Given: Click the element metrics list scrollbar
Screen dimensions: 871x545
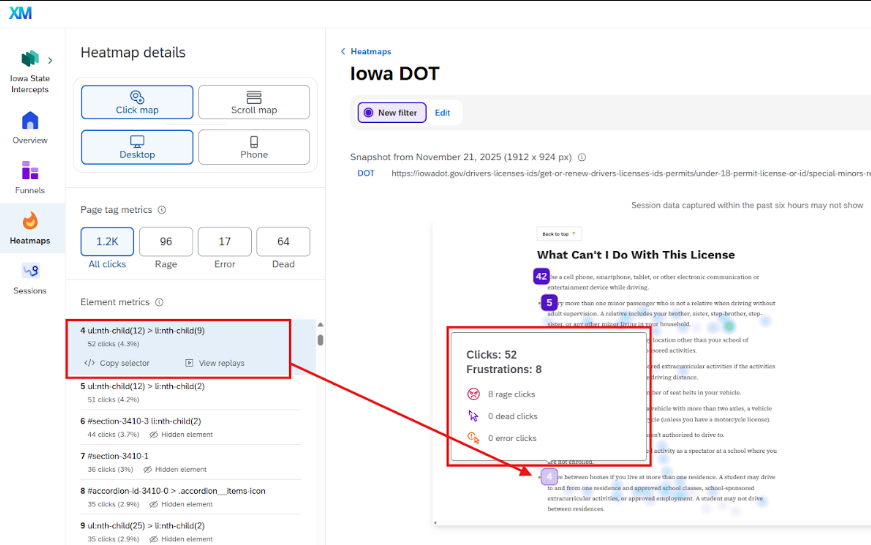Looking at the screenshot, I should (x=320, y=339).
